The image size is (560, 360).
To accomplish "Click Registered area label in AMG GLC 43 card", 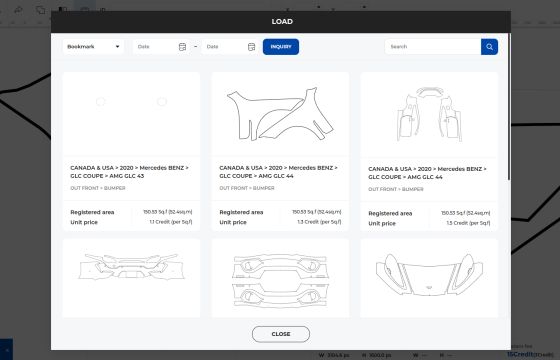I will [x=92, y=212].
